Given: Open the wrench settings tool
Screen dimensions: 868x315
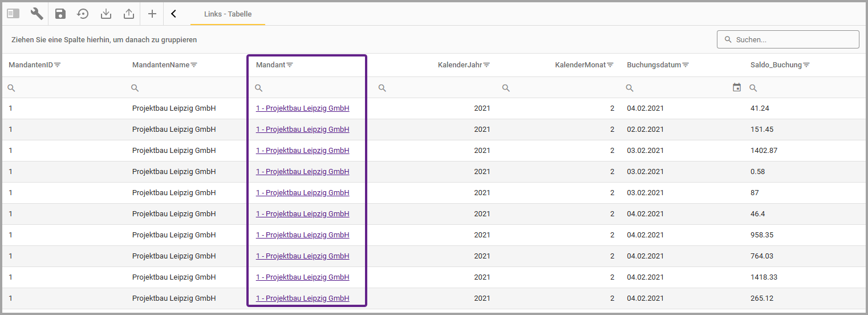Looking at the screenshot, I should coord(37,14).
